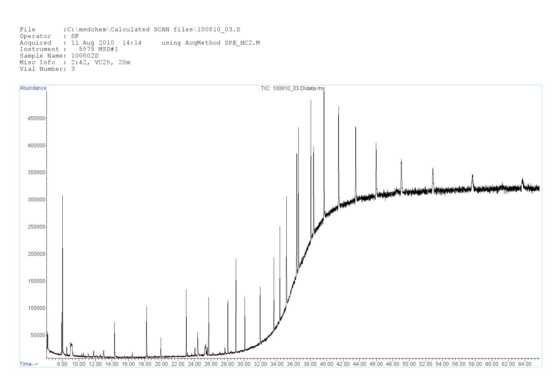Select the 40.00 time axis label
Image resolution: width=555 pixels, height=392 pixels.
click(326, 364)
